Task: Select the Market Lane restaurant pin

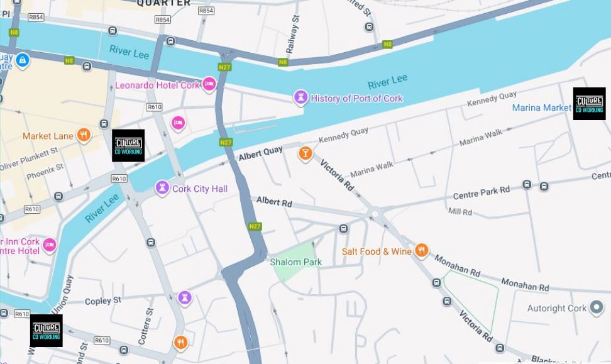Action: pyautogui.click(x=84, y=135)
